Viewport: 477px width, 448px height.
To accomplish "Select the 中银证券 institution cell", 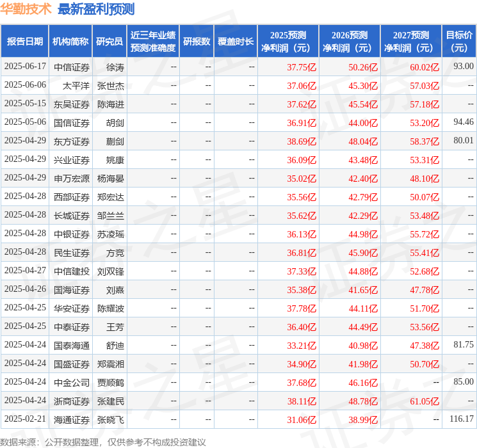I will click(72, 234).
